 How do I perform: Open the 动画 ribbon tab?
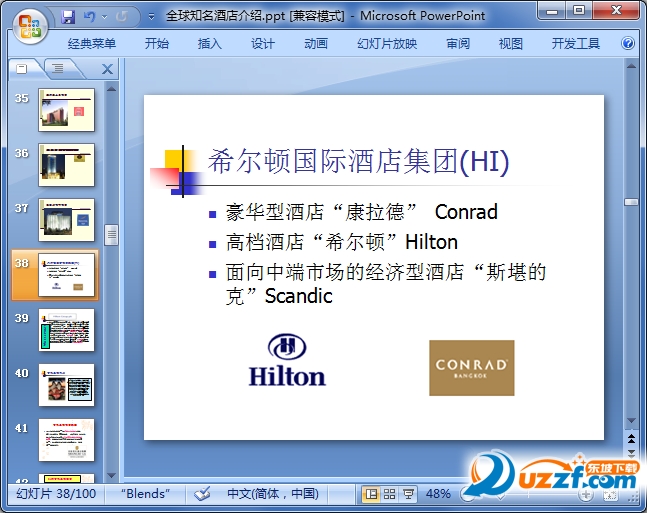pos(316,43)
